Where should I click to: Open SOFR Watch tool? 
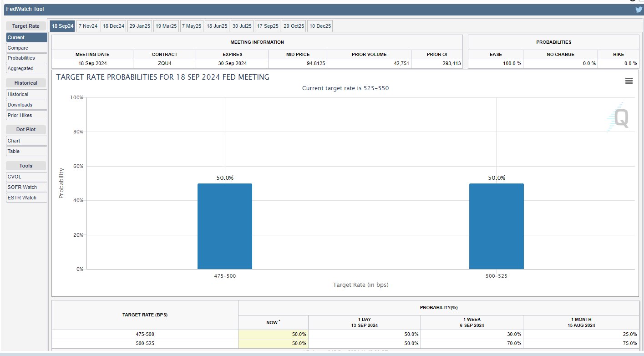click(26, 188)
